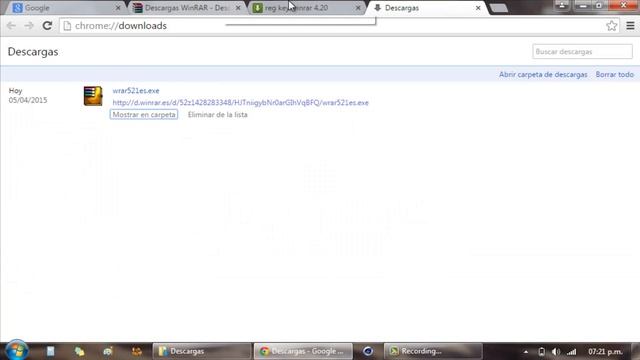
Task: Click the first pinned taskbar icon after Start
Action: [50, 351]
